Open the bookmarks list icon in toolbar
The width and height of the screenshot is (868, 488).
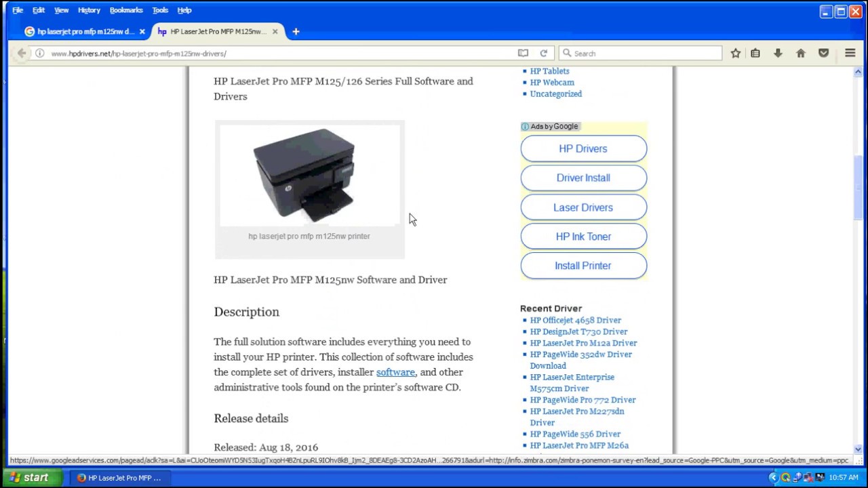coord(755,53)
